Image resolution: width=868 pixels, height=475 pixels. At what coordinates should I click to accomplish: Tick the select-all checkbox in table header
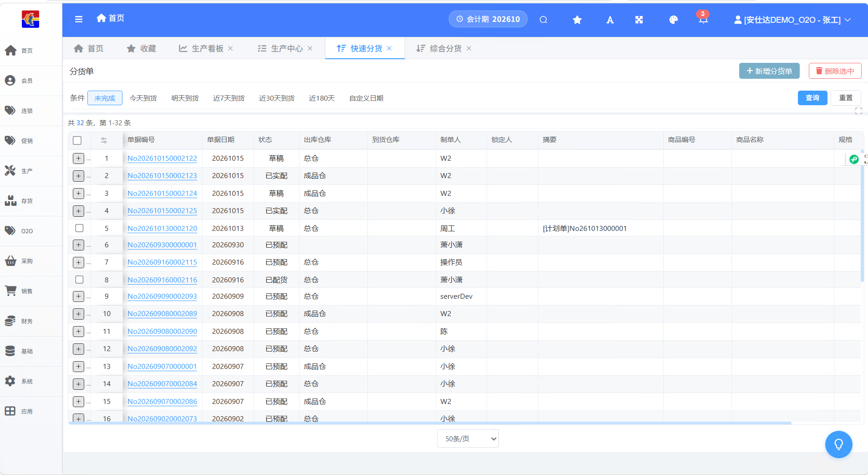77,140
